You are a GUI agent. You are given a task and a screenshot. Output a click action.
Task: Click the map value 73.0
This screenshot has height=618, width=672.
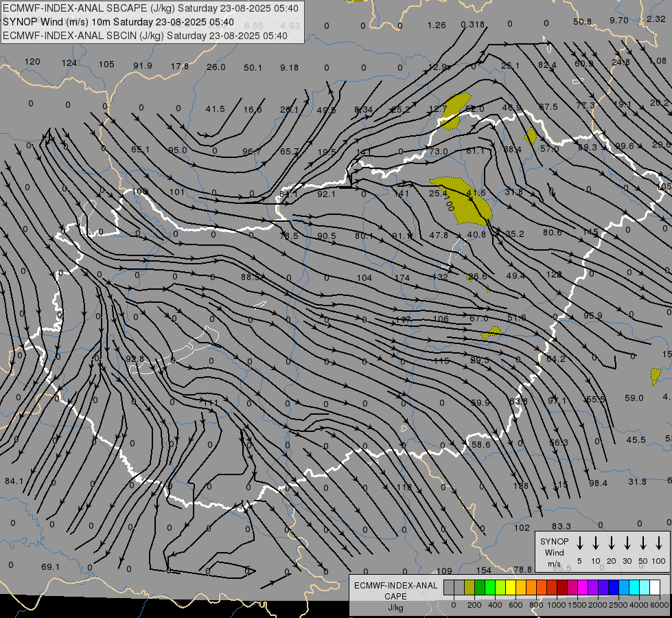439,151
